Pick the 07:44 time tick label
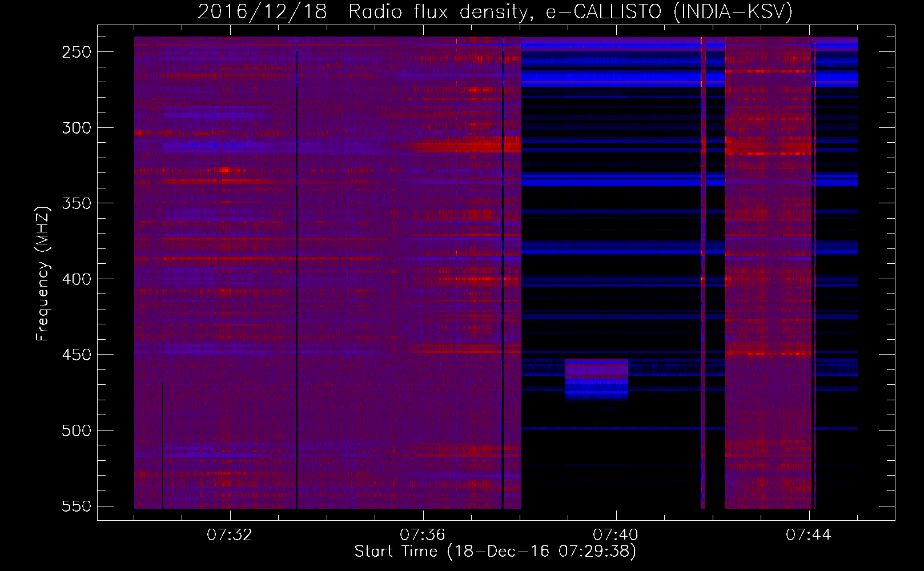Screen dimensions: 924x571 tap(809, 535)
